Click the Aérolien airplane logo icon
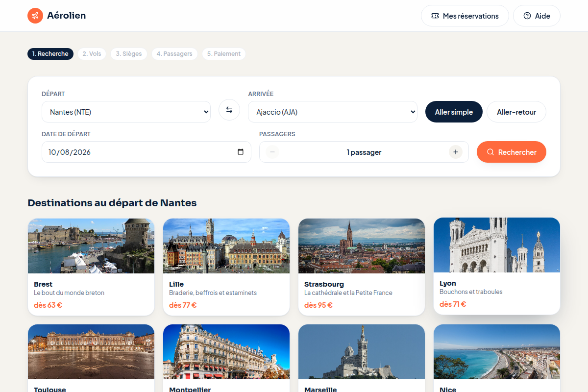The width and height of the screenshot is (588, 392). (35, 16)
